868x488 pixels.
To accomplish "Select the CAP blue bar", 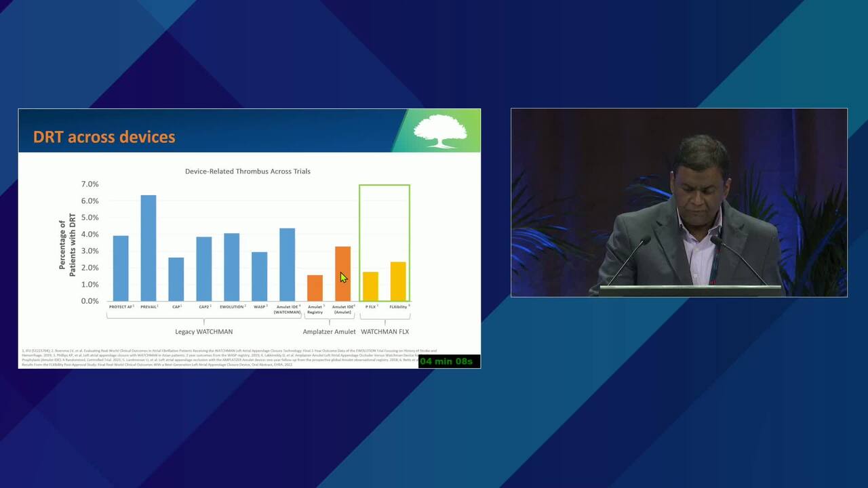I will [x=176, y=279].
